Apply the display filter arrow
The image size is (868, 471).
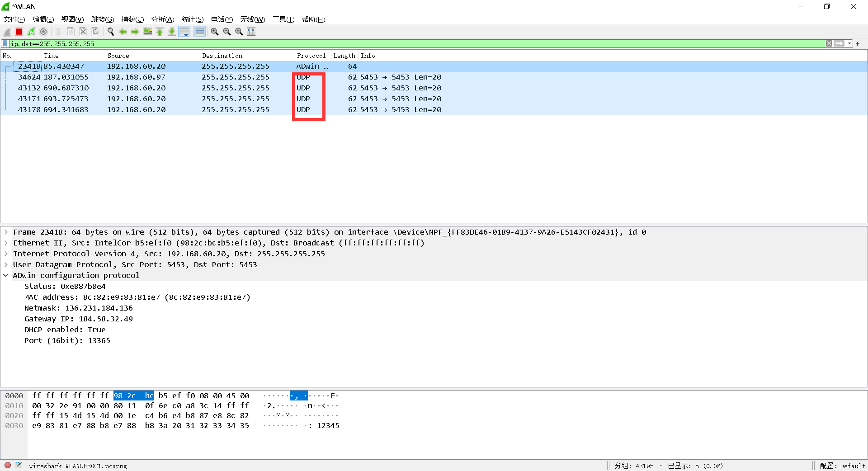click(840, 44)
